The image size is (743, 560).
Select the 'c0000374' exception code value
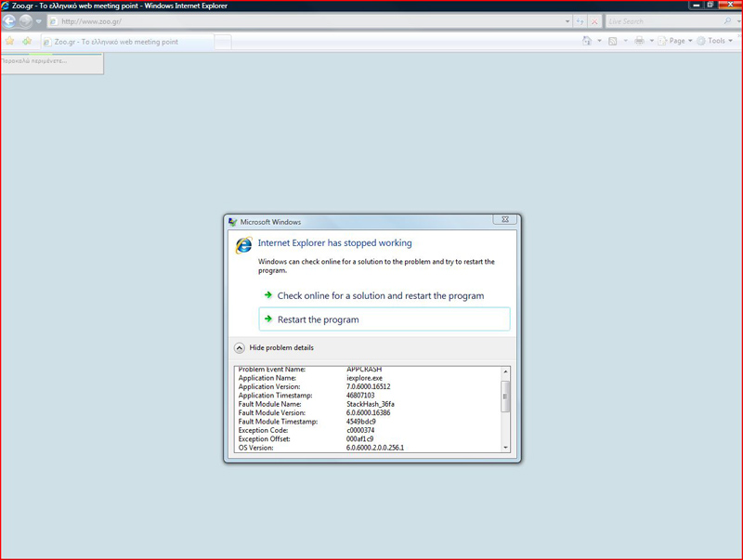click(360, 430)
